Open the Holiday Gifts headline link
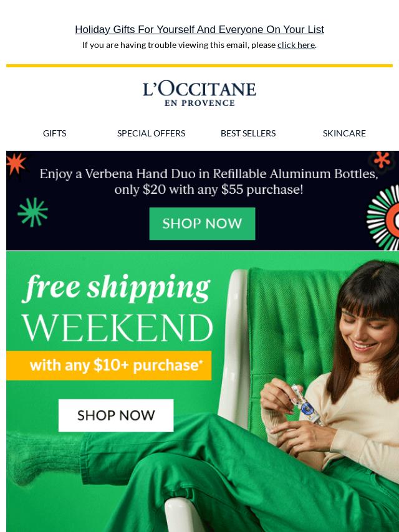Image resolution: width=399 pixels, height=532 pixels. pos(199,29)
